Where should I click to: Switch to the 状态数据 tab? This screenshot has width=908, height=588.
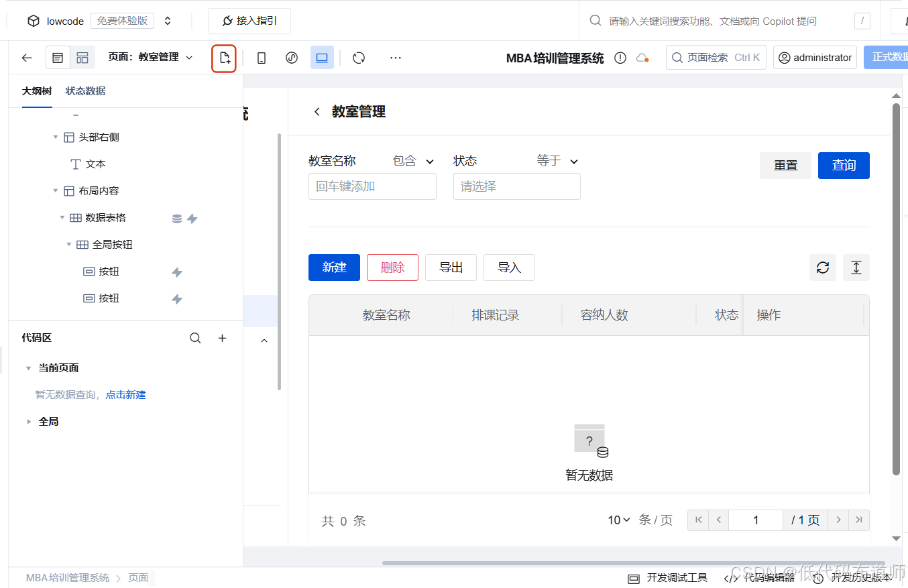[85, 91]
